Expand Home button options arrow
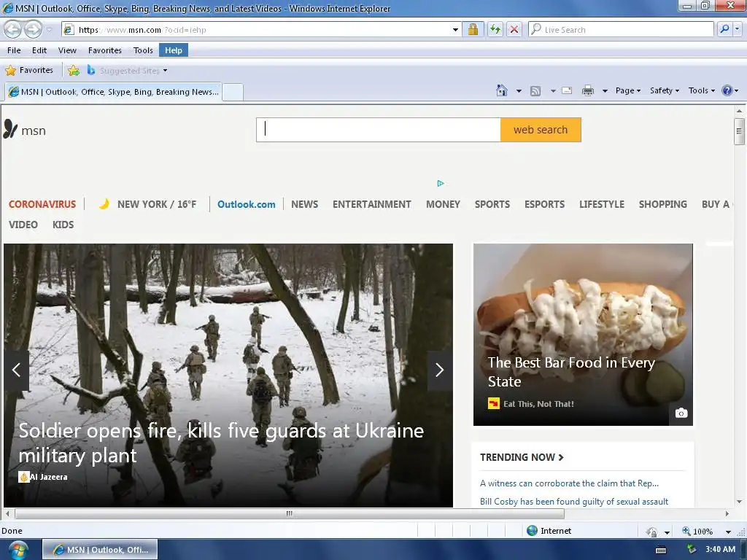The image size is (747, 560). (x=519, y=90)
